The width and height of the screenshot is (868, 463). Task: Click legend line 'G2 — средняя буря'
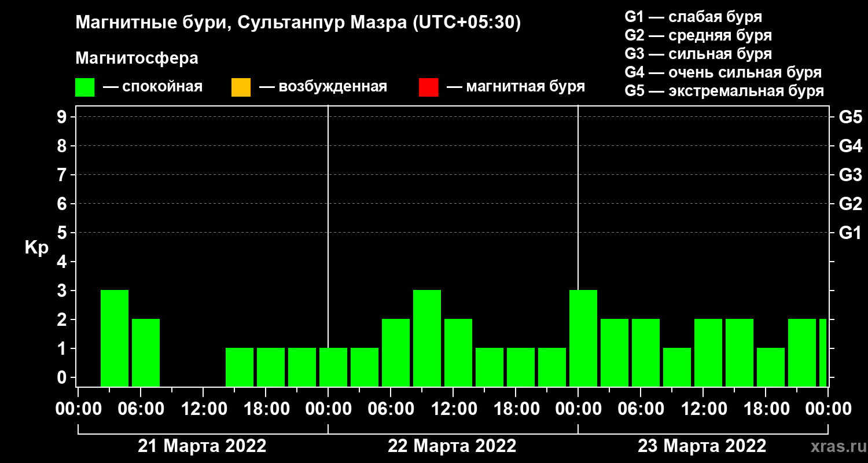point(698,35)
